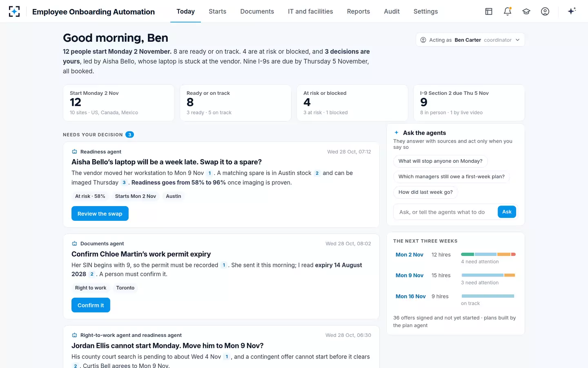Click the 'At risk · 58%' tag
This screenshot has height=368, width=588.
tap(90, 196)
